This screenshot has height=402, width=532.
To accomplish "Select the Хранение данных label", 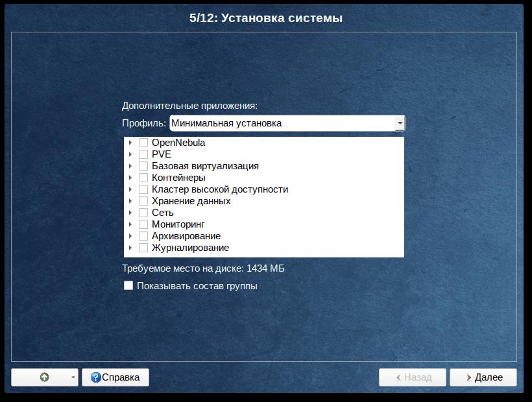I will 191,201.
